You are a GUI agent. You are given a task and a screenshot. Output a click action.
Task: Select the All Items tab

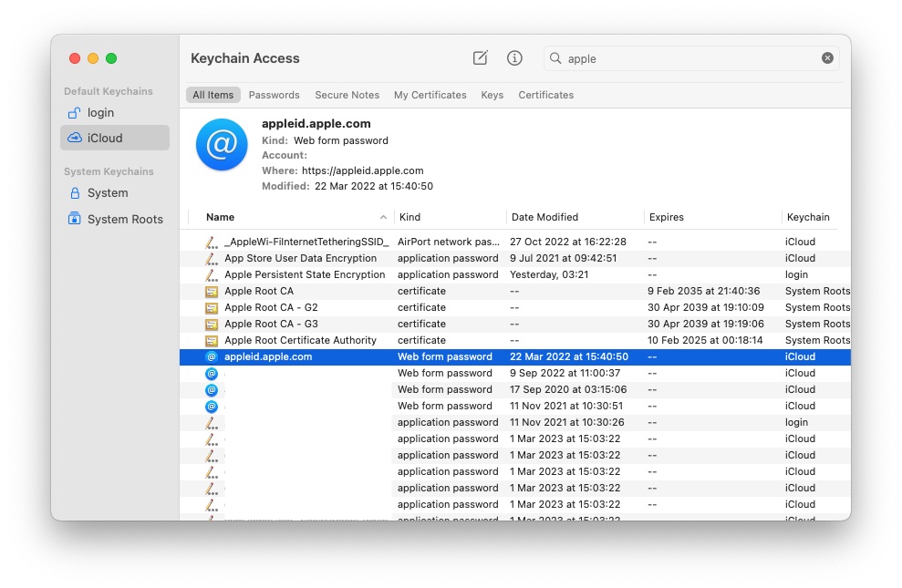(213, 95)
